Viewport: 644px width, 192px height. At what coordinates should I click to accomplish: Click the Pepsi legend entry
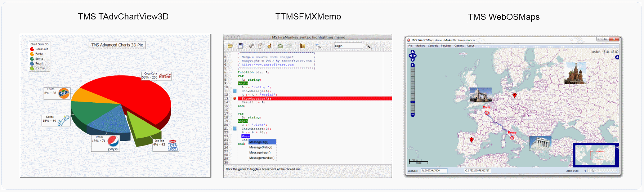coord(36,63)
